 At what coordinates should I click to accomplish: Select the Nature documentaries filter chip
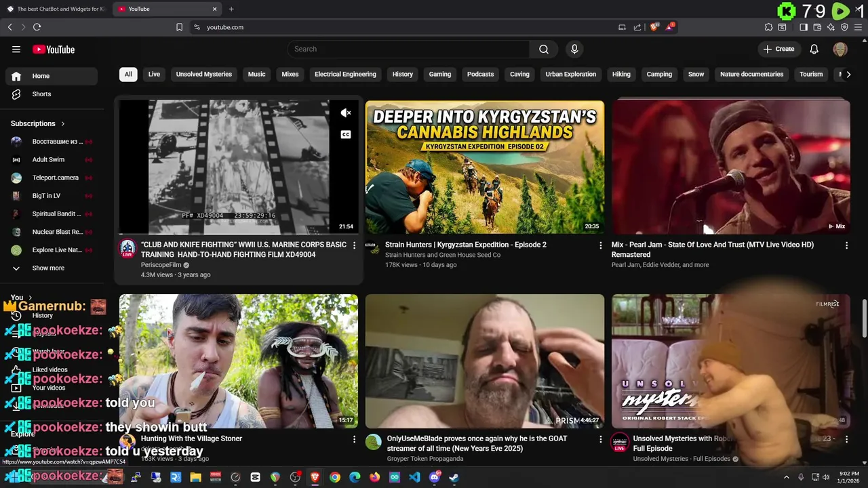tap(751, 74)
